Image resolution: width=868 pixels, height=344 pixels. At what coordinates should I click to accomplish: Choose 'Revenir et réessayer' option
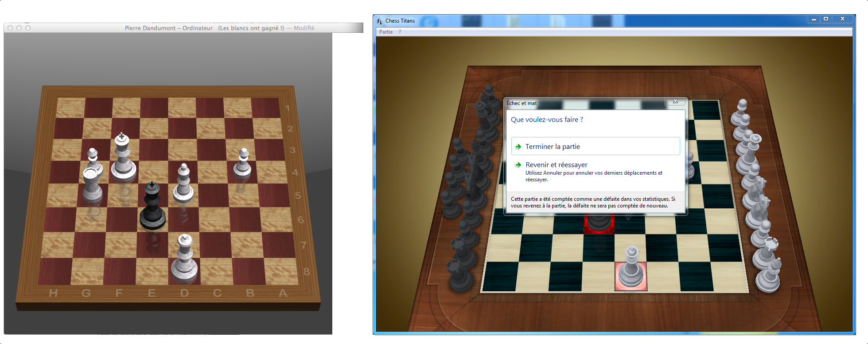coord(595,172)
